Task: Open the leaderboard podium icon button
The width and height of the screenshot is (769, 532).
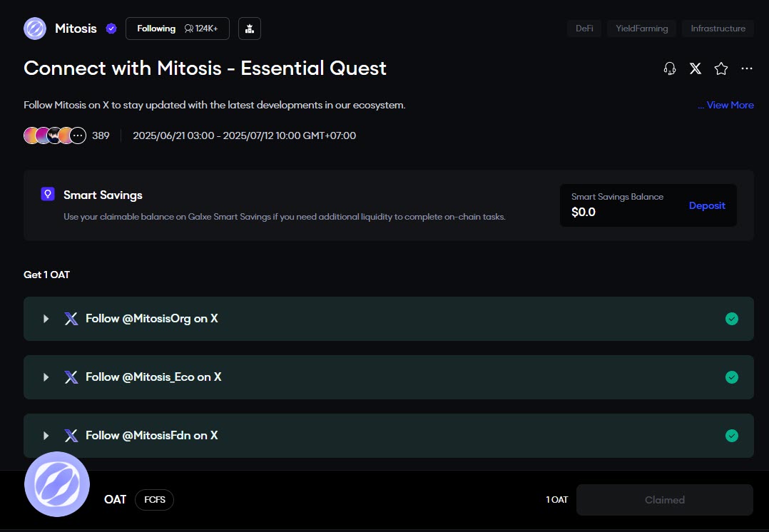Action: click(x=250, y=29)
